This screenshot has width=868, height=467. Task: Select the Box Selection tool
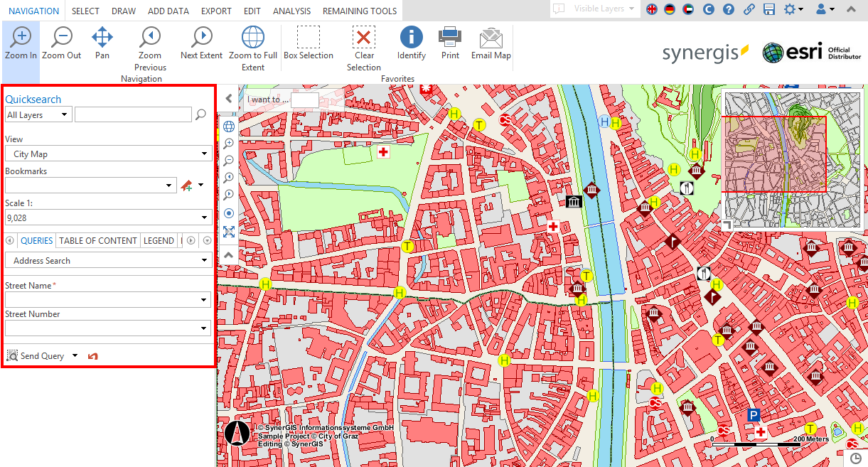pyautogui.click(x=309, y=44)
